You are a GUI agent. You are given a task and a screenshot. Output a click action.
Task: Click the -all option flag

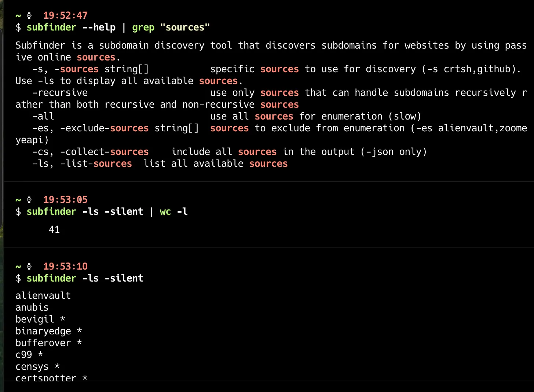click(x=43, y=116)
